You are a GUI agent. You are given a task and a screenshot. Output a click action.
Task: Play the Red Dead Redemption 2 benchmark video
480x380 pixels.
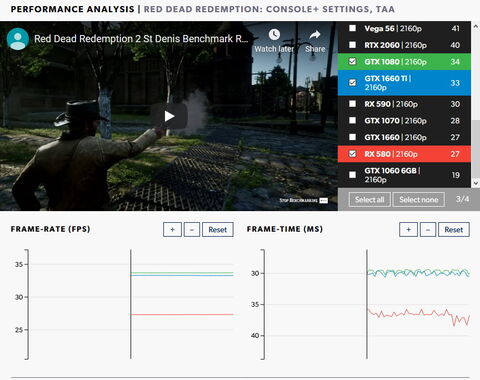tap(169, 116)
